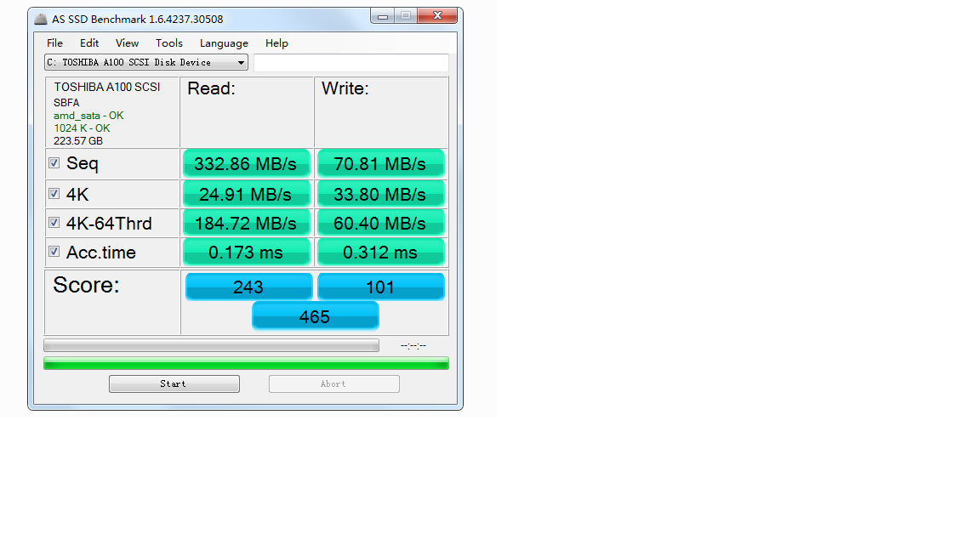Viewport: 980px width, 551px height.
Task: Click the 4K write value 33.80 MB/s
Action: tap(380, 194)
